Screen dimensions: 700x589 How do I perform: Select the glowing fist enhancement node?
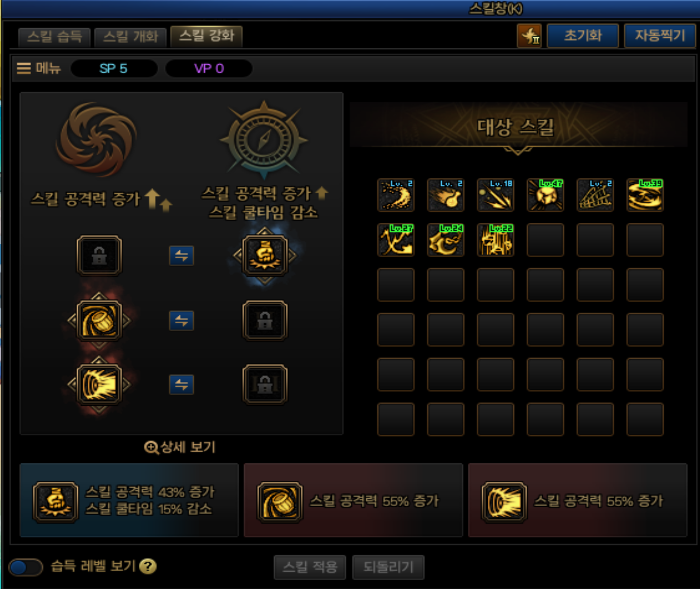click(x=264, y=255)
